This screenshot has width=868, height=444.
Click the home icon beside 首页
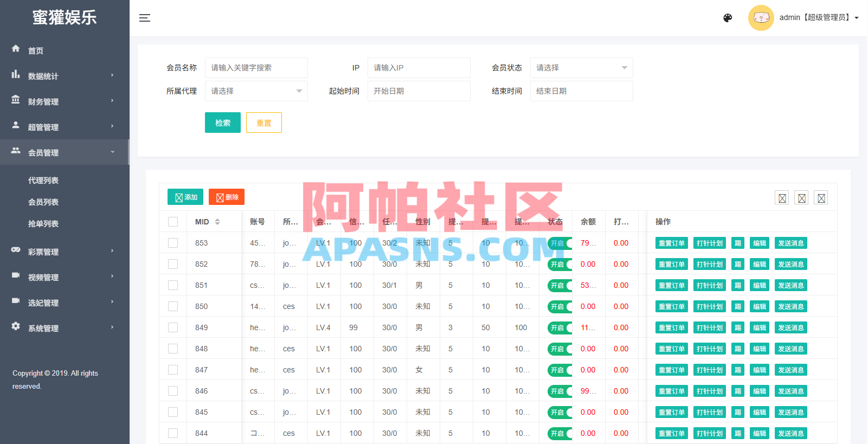16,49
